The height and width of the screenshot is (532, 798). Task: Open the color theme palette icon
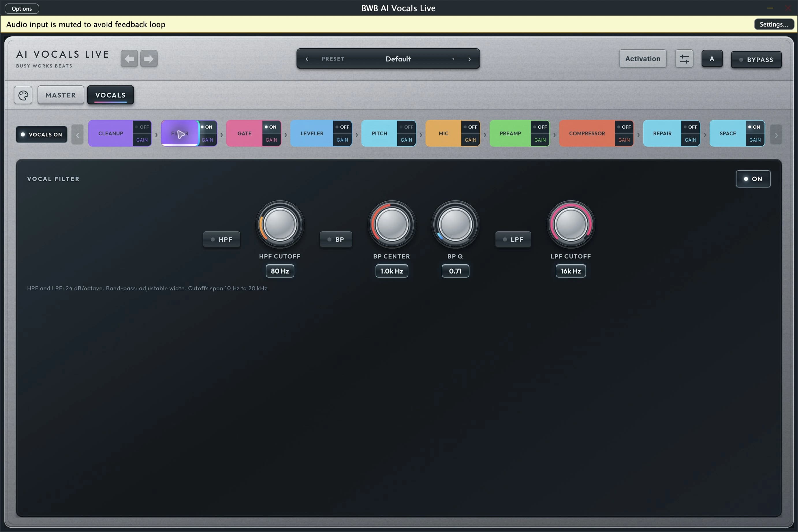click(x=23, y=95)
